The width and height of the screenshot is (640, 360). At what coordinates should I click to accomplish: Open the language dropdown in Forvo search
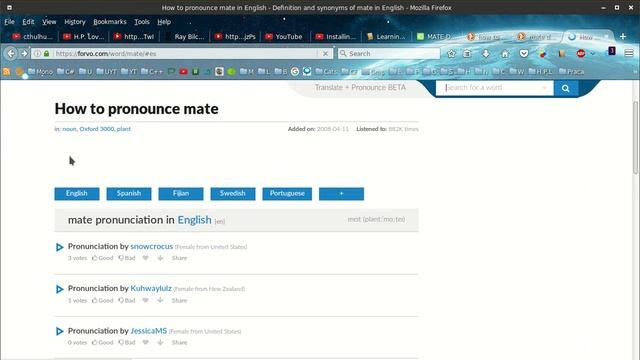544,88
